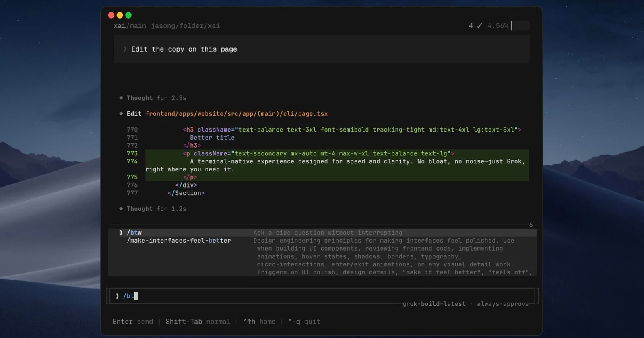Click the grok-build-latest model label
644x338 pixels.
[434, 304]
